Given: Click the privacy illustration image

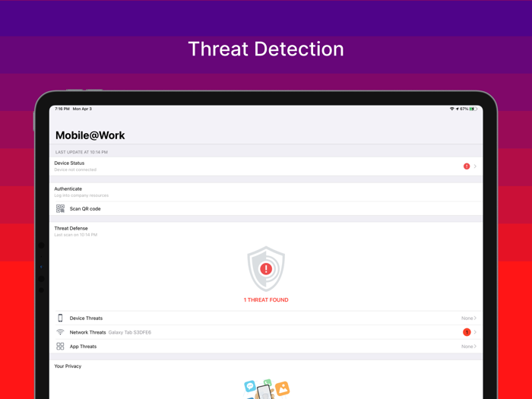Looking at the screenshot, I should tap(267, 389).
